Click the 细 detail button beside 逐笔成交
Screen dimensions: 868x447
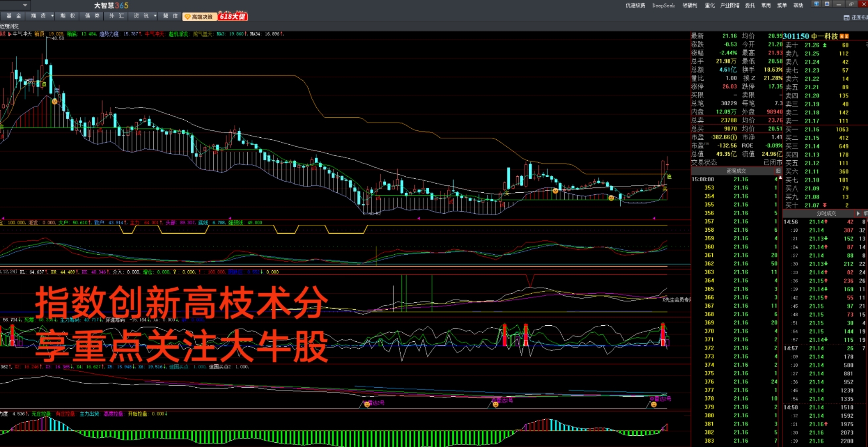[778, 171]
